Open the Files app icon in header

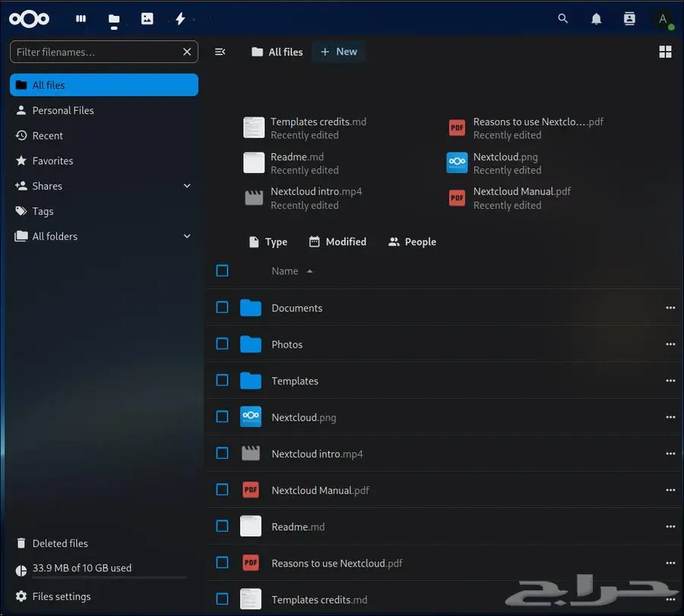click(114, 19)
